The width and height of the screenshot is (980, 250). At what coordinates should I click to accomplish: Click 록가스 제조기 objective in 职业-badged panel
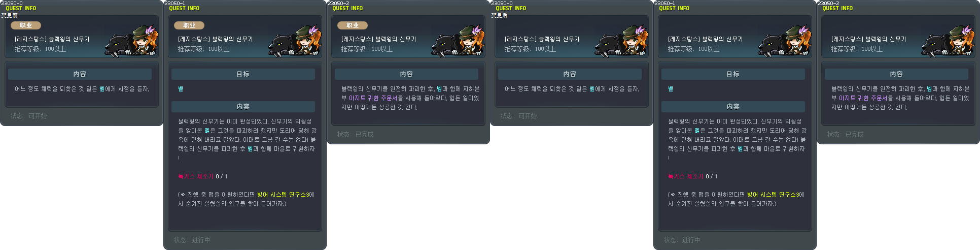195,176
